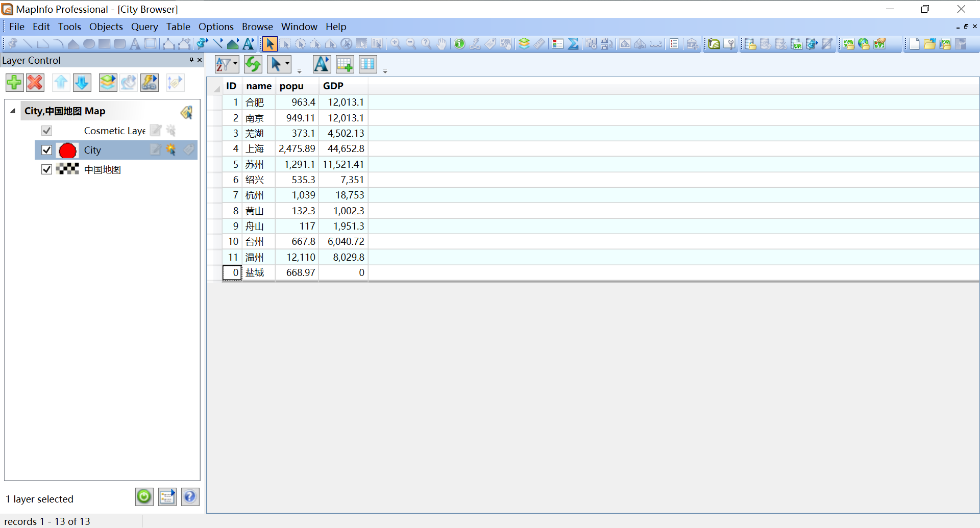Open the Line Style picker
The width and height of the screenshot is (980, 528).
(218, 44)
